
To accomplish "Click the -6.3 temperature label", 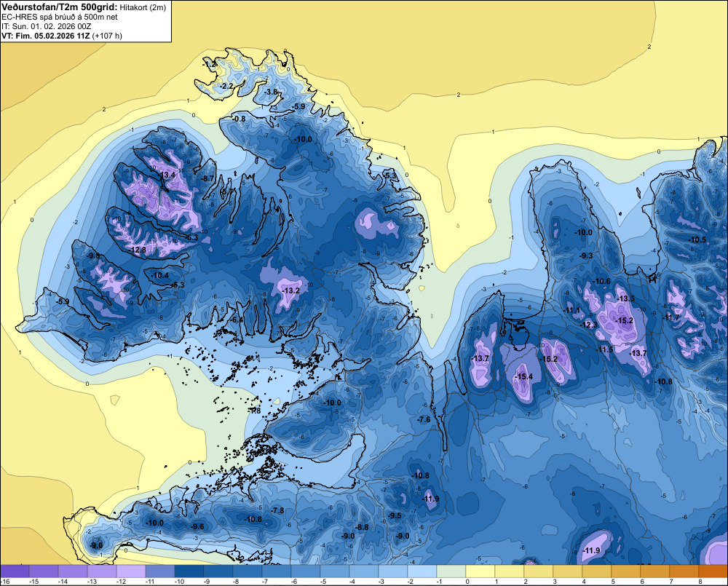I will click(x=191, y=237).
